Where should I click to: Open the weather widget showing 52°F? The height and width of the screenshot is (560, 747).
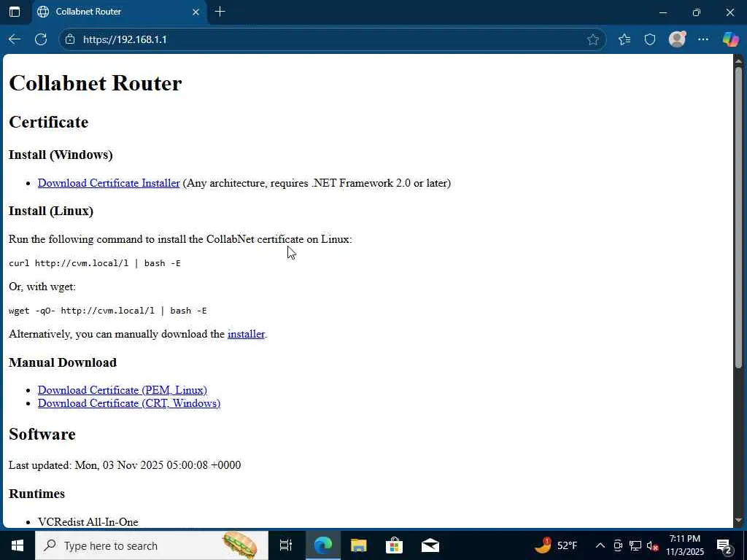555,545
